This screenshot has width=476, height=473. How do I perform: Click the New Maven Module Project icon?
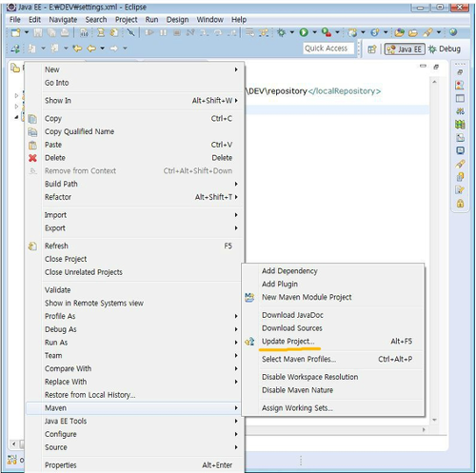[249, 298]
